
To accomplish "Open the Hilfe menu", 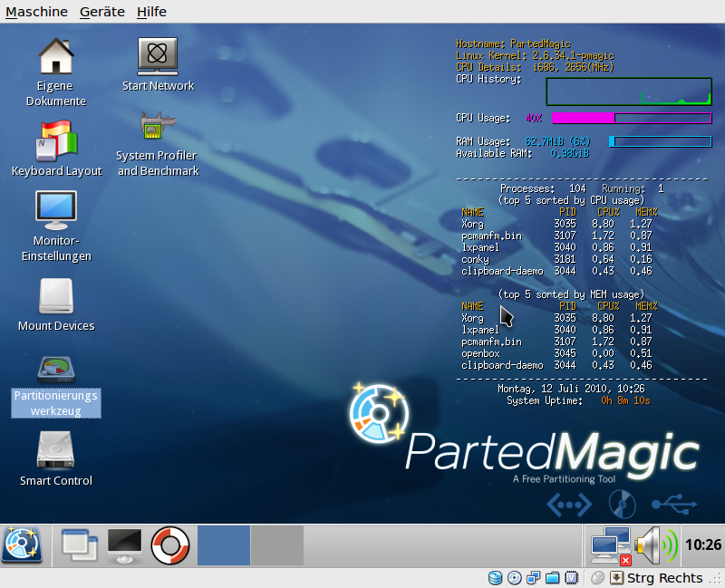I will 151,12.
